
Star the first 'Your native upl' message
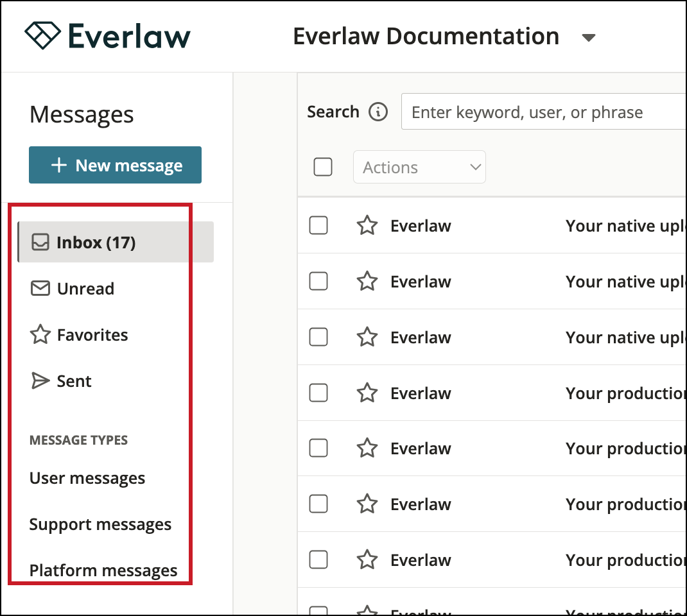367,225
